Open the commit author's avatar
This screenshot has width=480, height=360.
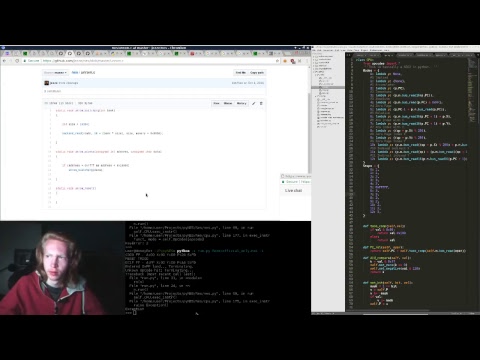coord(47,83)
